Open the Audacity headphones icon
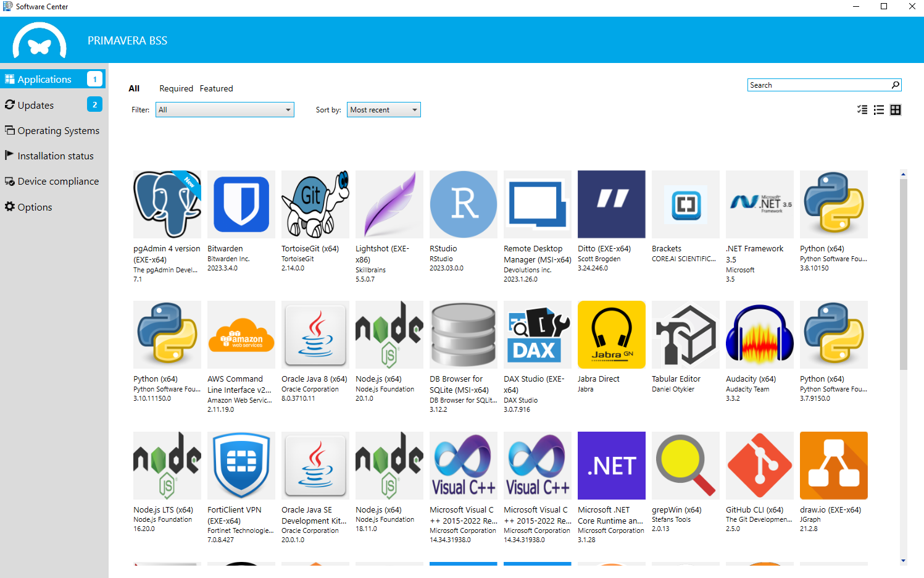Screen dimensions: 924x578 [x=760, y=335]
